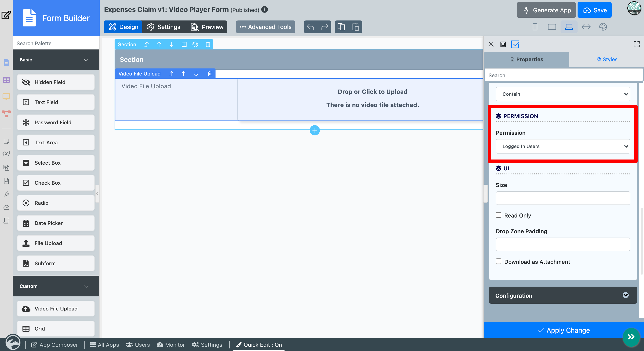The image size is (644, 351).
Task: Collapse the Basic palette category
Action: (56, 60)
